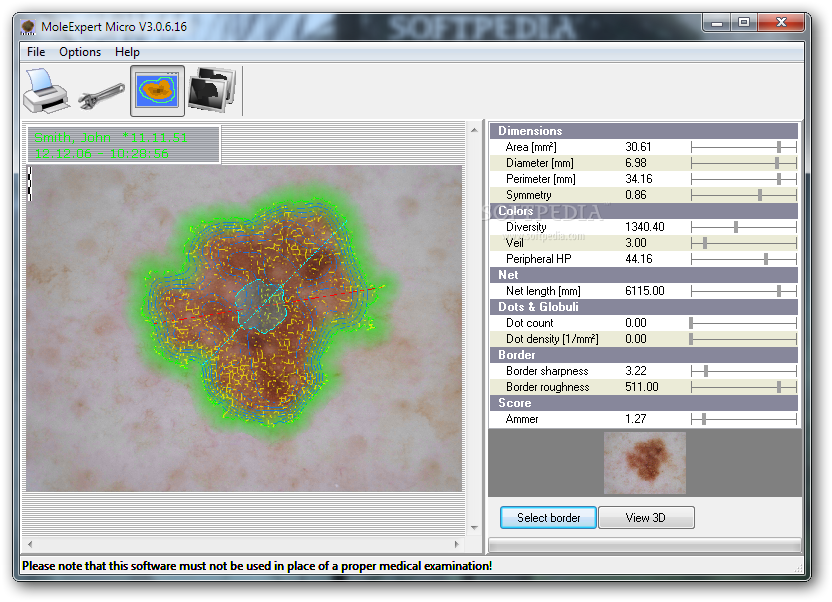This screenshot has height=602, width=832.
Task: Click the medical examination disclaimer in status bar
Action: [257, 566]
